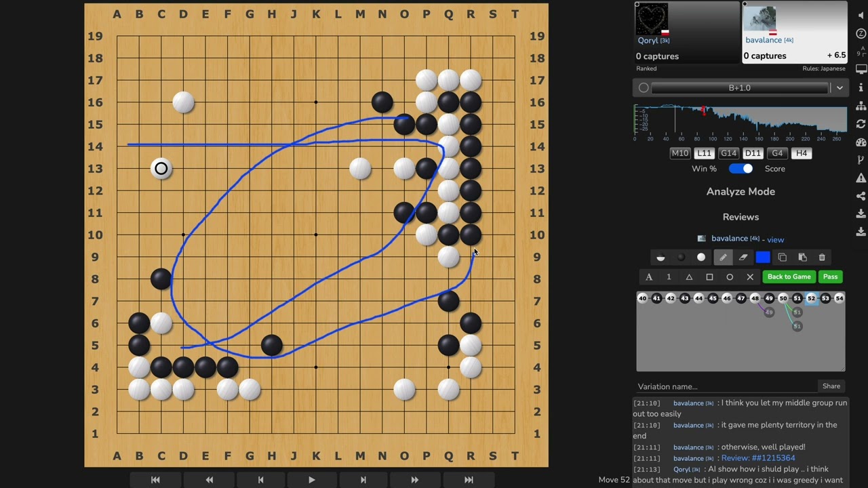Click the marked white stone at C13
The image size is (868, 488).
point(161,169)
